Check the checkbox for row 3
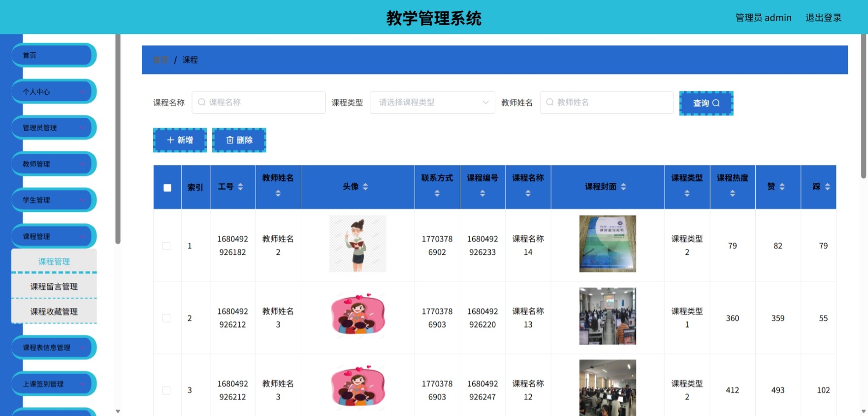868x416 pixels. (x=166, y=390)
